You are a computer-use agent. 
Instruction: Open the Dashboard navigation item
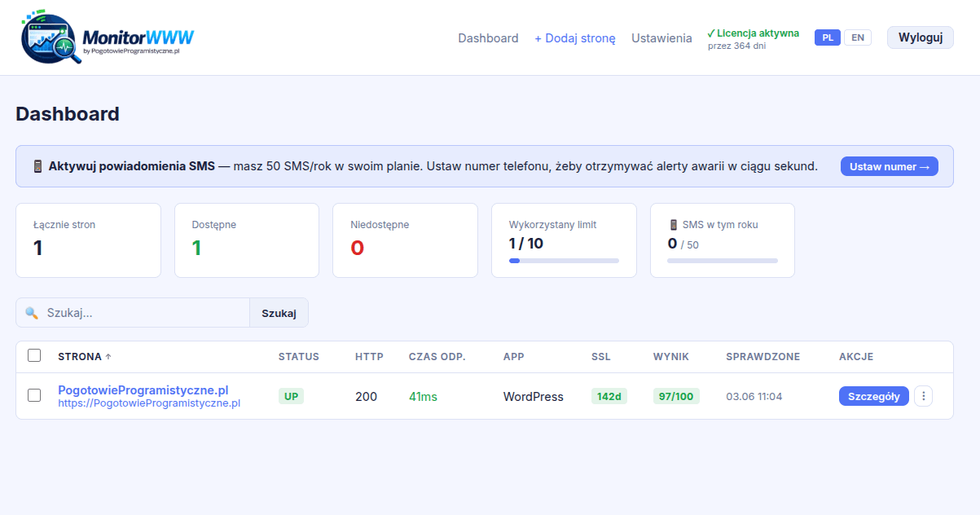click(488, 38)
